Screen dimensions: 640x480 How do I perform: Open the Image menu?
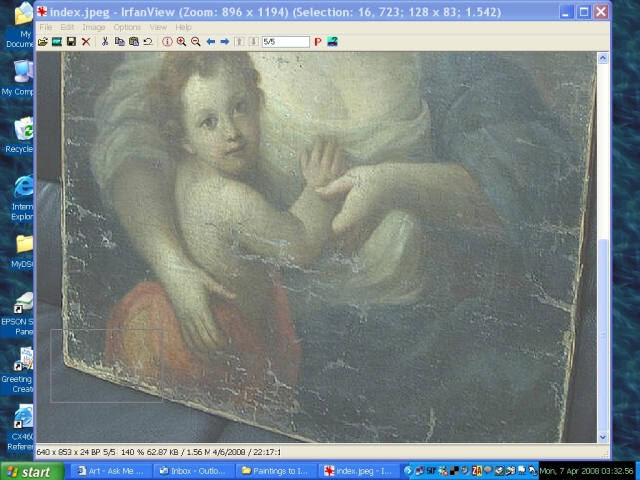[x=94, y=27]
